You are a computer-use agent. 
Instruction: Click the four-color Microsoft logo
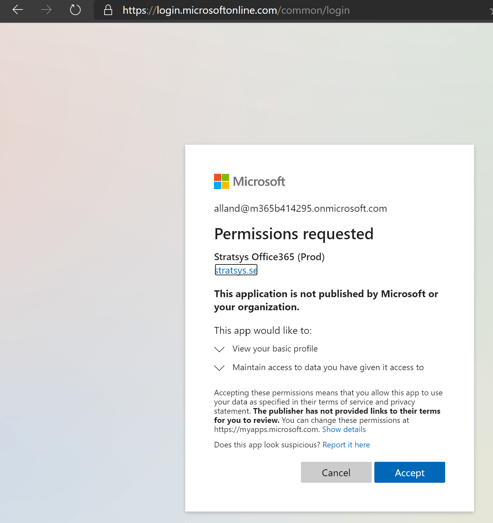click(221, 181)
